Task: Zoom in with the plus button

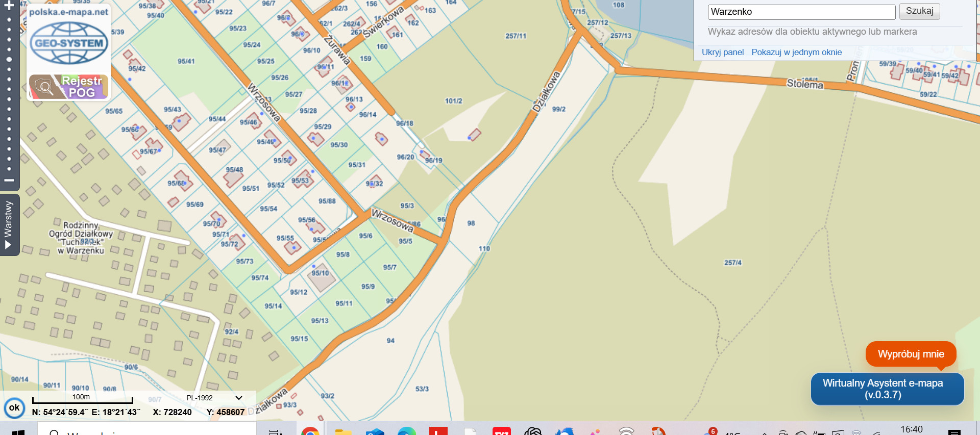Action: pyautogui.click(x=9, y=6)
